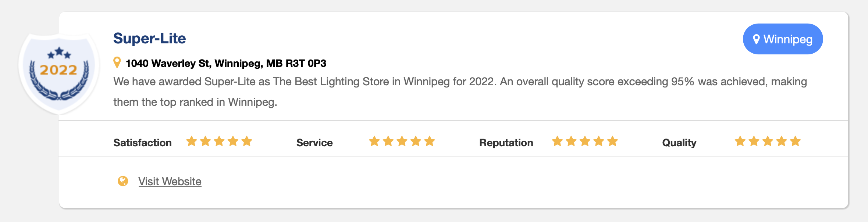This screenshot has width=868, height=222.
Task: Click the third Reputation star
Action: 585,141
